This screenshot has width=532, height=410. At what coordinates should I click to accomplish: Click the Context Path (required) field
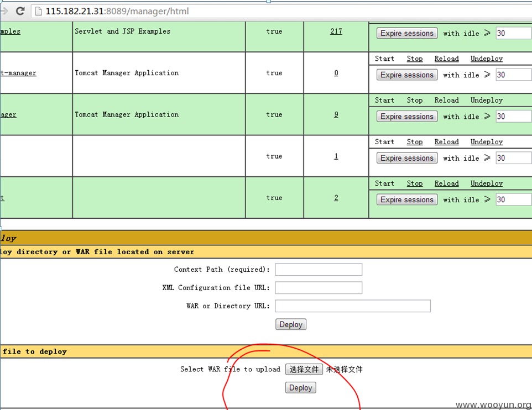[319, 270]
